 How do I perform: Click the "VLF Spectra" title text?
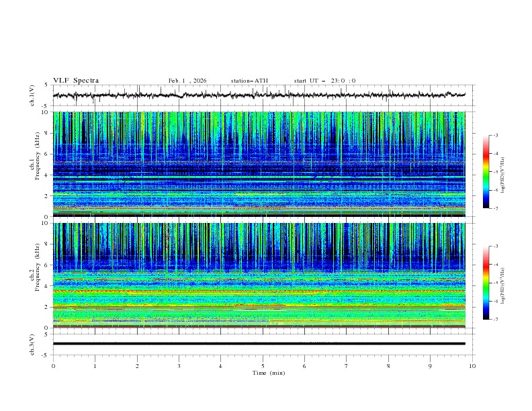pos(76,81)
